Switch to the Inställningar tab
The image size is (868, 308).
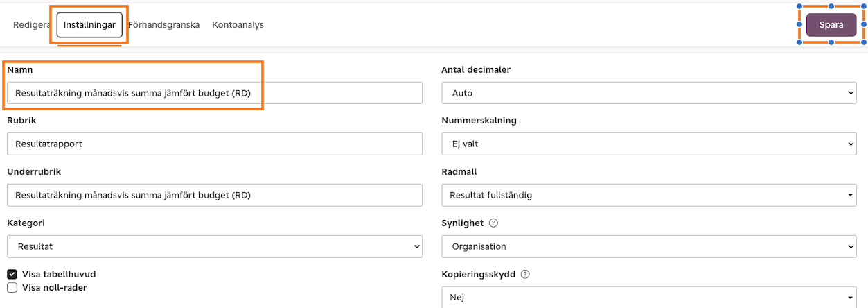tap(89, 25)
